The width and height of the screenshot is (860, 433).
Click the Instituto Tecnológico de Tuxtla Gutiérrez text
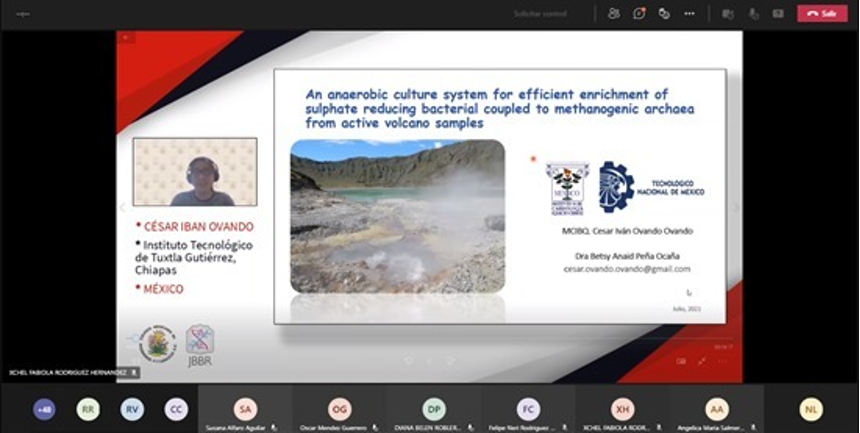point(194,257)
